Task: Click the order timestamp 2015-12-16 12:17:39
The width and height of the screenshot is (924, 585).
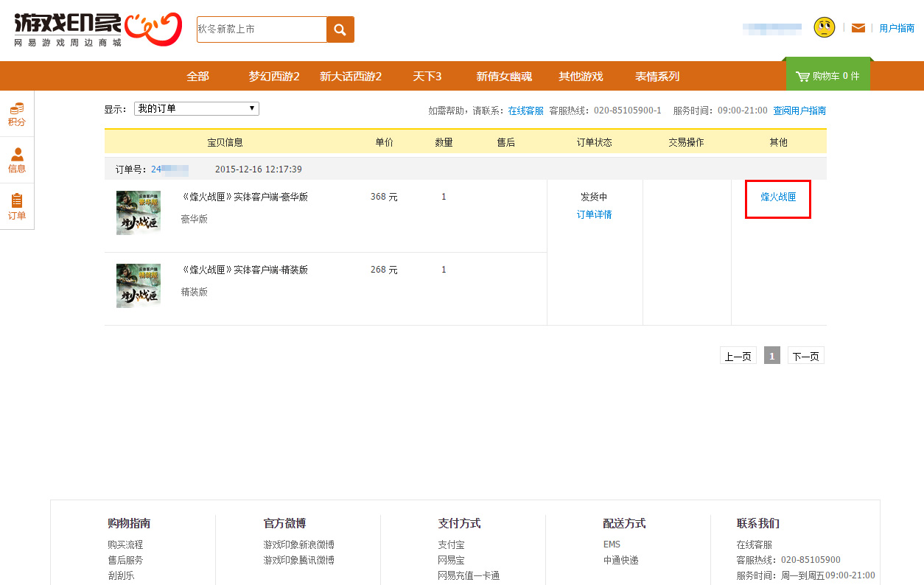Action: pyautogui.click(x=259, y=169)
